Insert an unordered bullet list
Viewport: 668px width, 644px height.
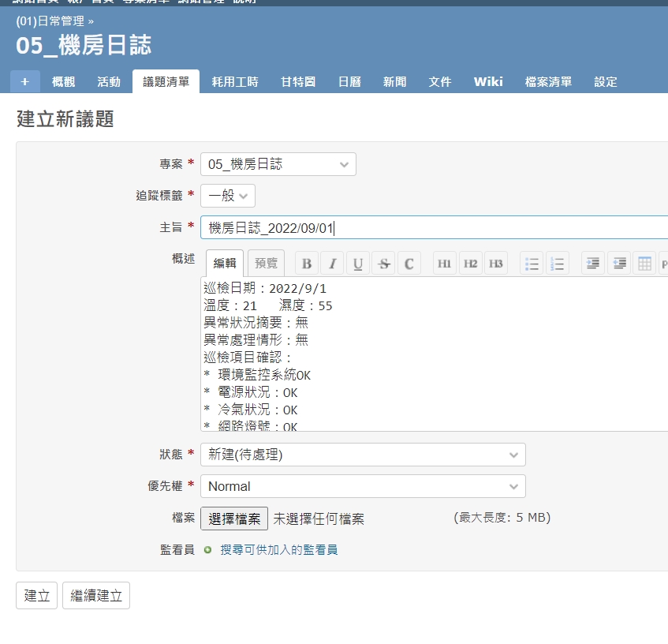coord(532,264)
